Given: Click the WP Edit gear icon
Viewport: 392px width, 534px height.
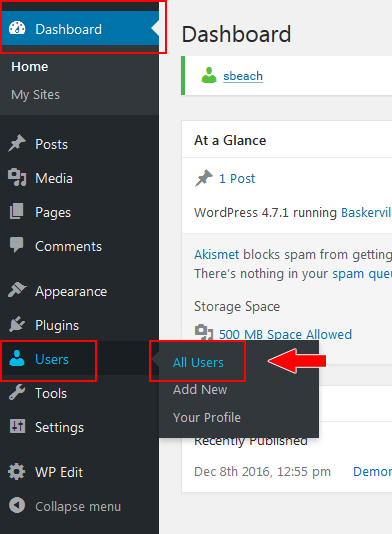Looking at the screenshot, I should tap(17, 471).
